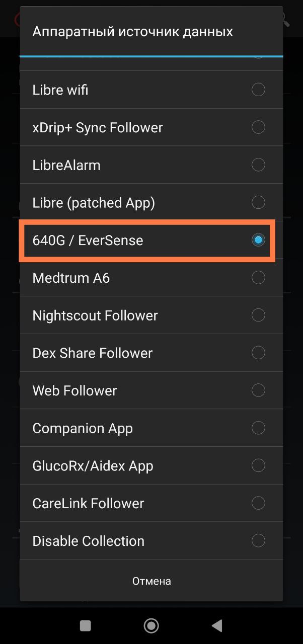Click the selected 640G / EverSense radio

pos(258,240)
